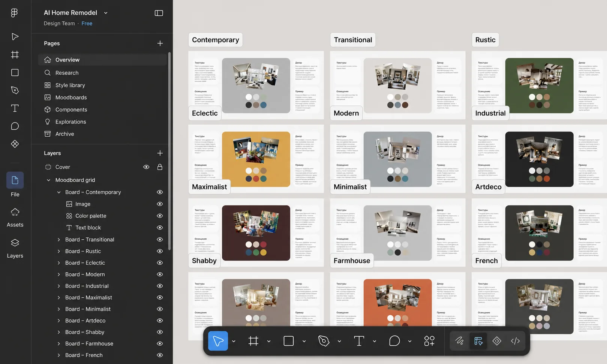607x364 pixels.
Task: Hide the Board – Contemporary layer
Action: point(160,192)
